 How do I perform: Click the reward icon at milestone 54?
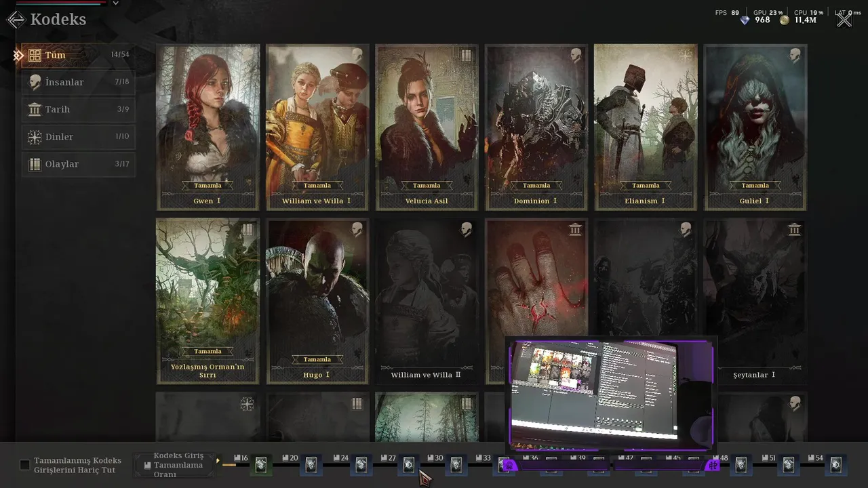(836, 465)
